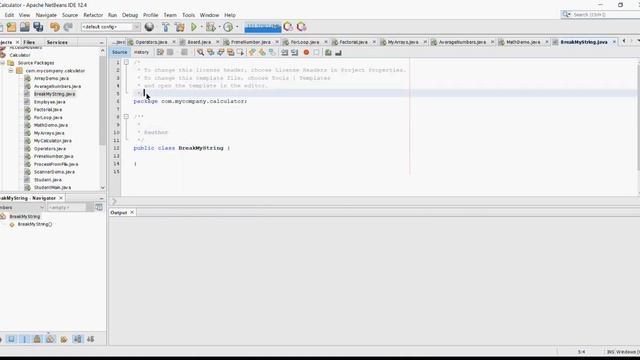The image size is (640, 360).
Task: Click Find Previous Occurrence icon in editor toolbar
Action: coord(211,52)
